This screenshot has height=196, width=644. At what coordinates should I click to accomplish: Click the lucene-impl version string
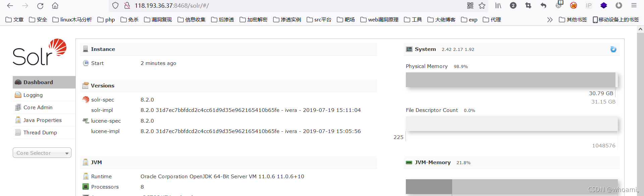[251, 131]
